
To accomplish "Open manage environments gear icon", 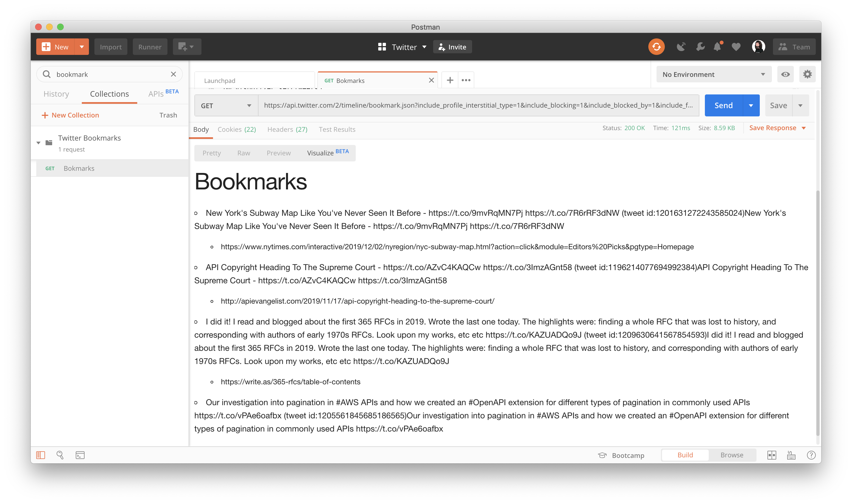I will pos(807,74).
